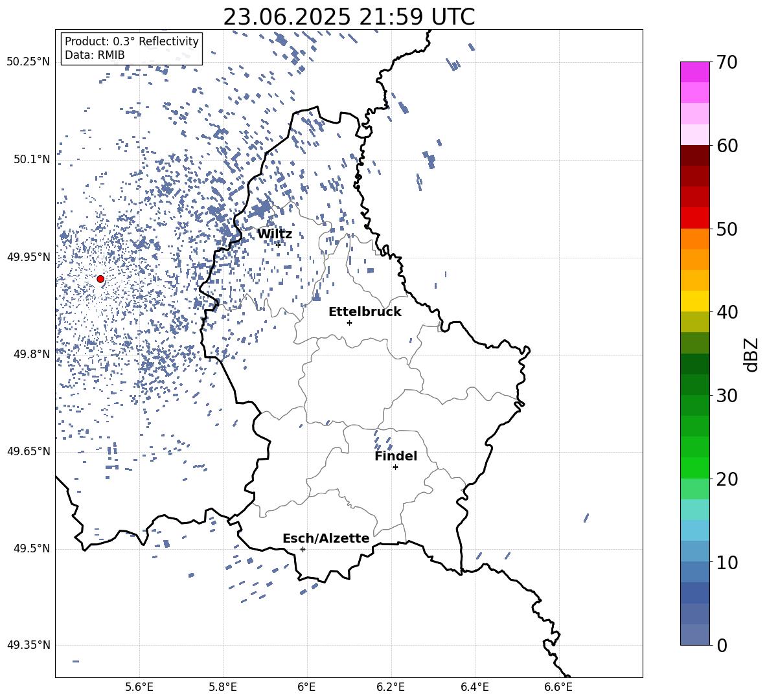The height and width of the screenshot is (700, 767).
Task: Click the 50.1°N latitude label
Action: (x=32, y=159)
